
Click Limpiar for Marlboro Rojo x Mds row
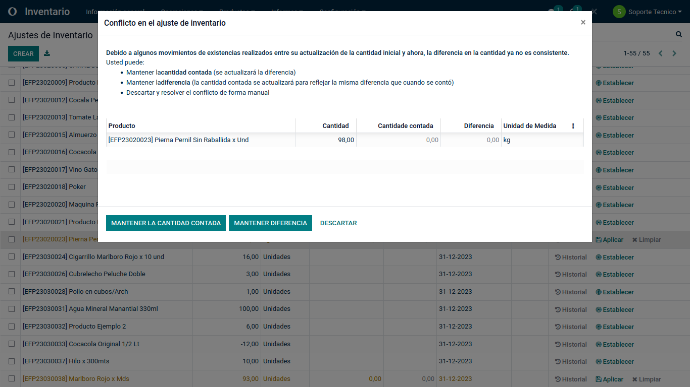pyautogui.click(x=646, y=379)
